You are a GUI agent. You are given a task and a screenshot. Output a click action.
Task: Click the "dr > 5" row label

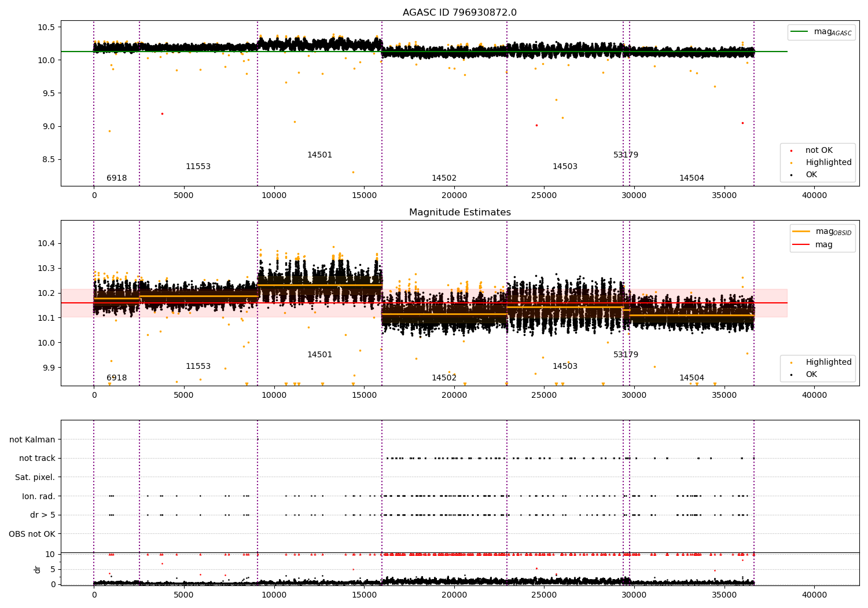pyautogui.click(x=43, y=515)
